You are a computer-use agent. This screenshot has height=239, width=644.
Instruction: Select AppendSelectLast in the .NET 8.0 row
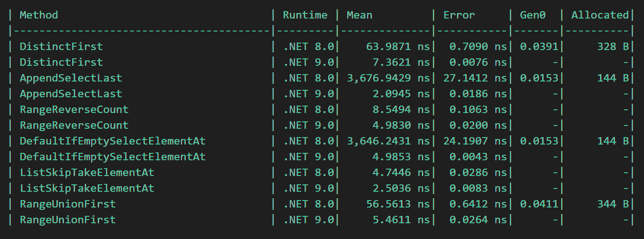(71, 78)
